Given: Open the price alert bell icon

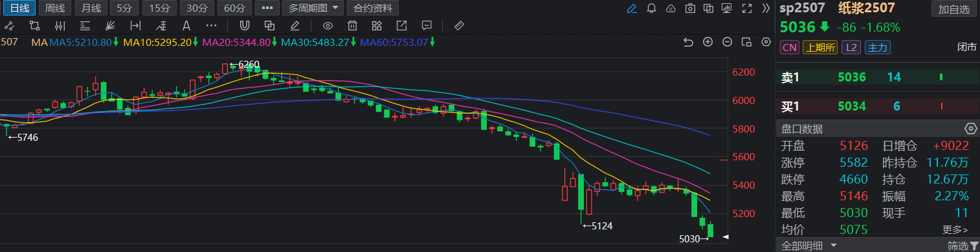Looking at the screenshot, I should coord(652,8).
